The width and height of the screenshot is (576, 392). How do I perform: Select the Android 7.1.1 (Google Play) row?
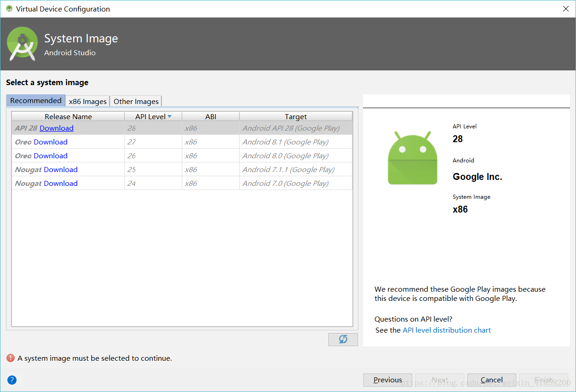[182, 169]
